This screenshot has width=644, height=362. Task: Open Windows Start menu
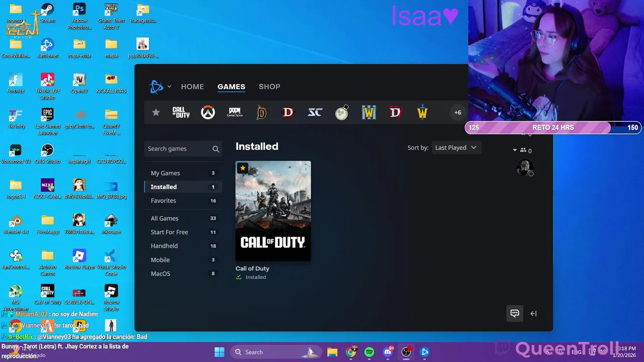pos(219,352)
